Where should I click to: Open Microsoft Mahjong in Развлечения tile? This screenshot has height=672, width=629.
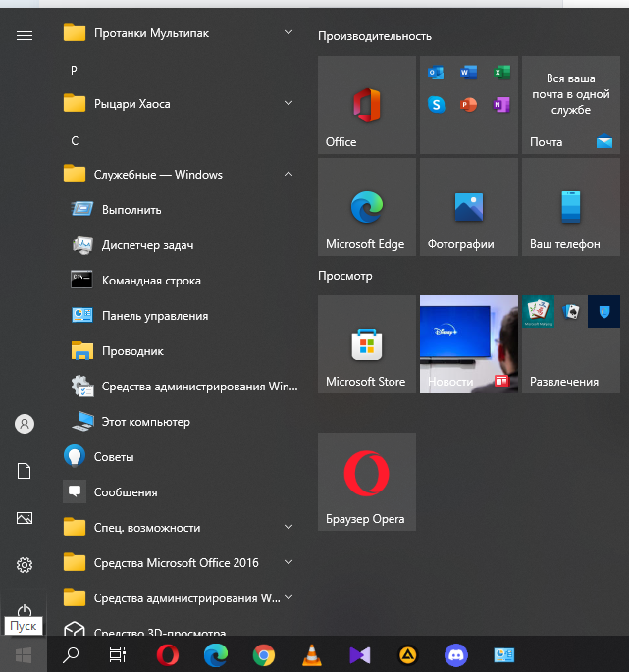coord(538,312)
